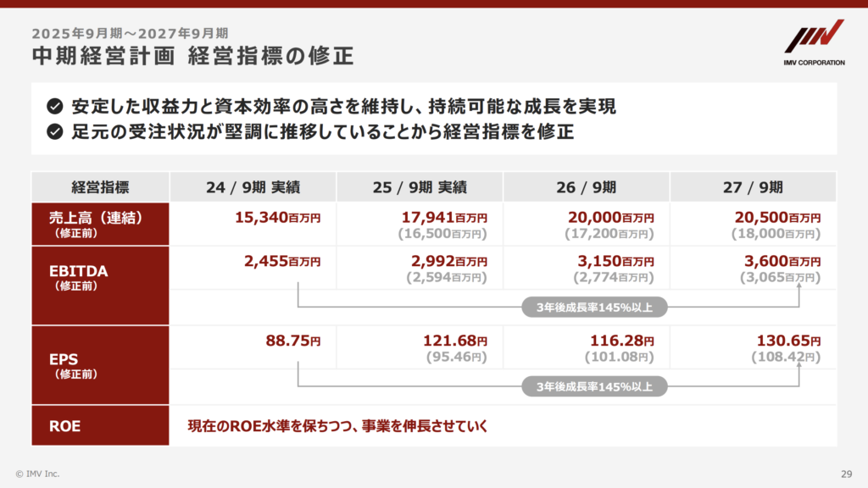
Task: Click the first checkmark bullet icon
Action: click(x=55, y=106)
